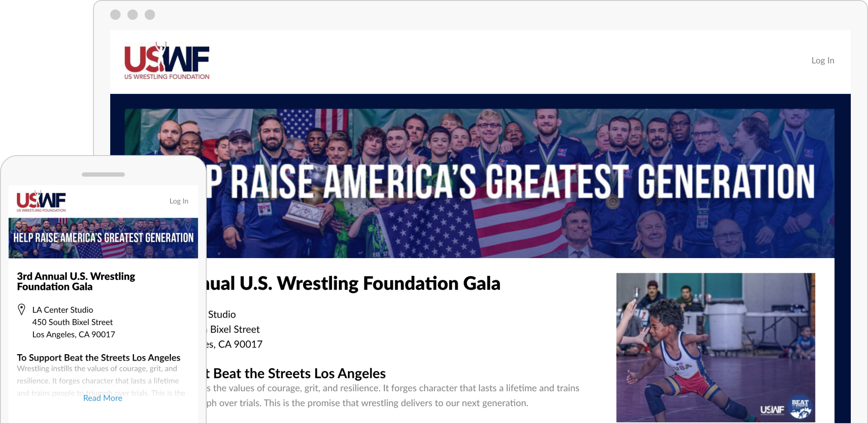This screenshot has width=868, height=424.
Task: Click the USWF watermark on wrestling photo
Action: [772, 410]
